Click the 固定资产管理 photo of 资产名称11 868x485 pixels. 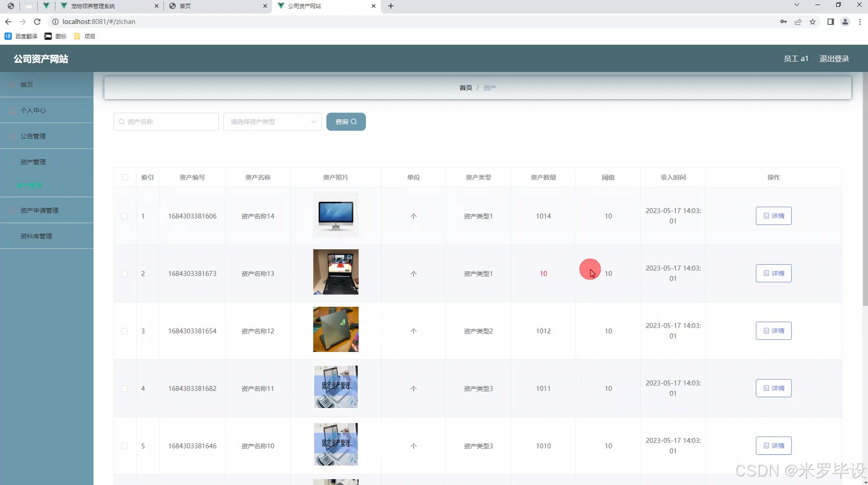tap(336, 387)
